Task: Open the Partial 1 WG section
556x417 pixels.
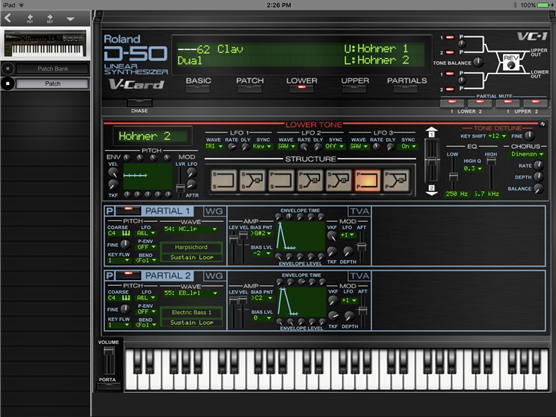Action: click(214, 211)
